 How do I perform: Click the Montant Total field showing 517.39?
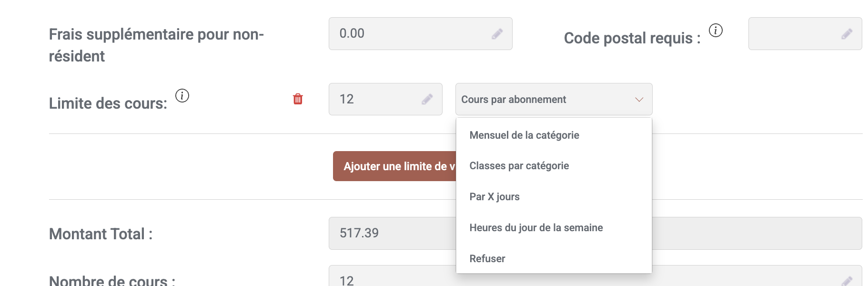coord(391,233)
